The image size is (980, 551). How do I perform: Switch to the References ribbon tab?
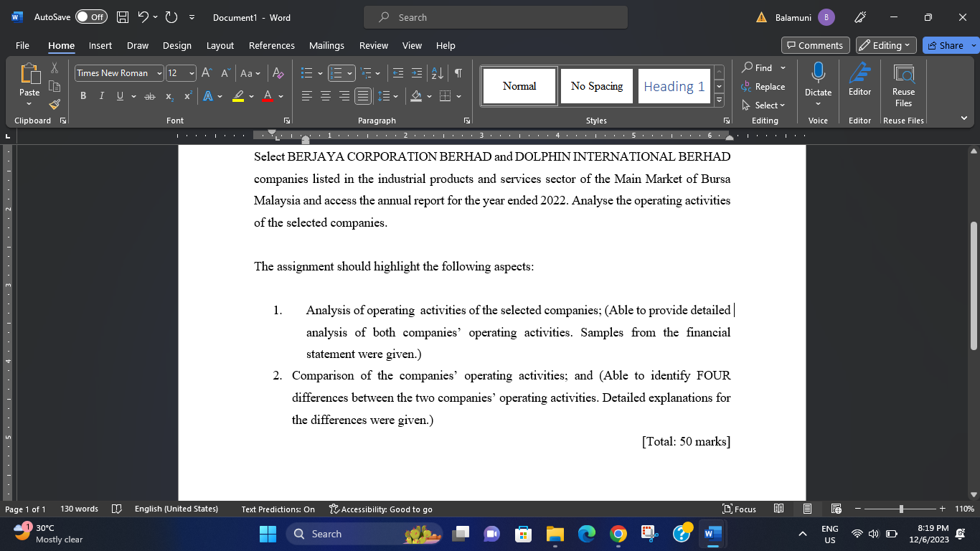pyautogui.click(x=271, y=45)
